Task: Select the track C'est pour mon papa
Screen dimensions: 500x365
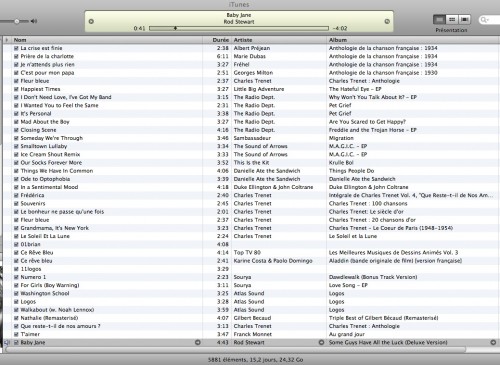Action: 47,73
